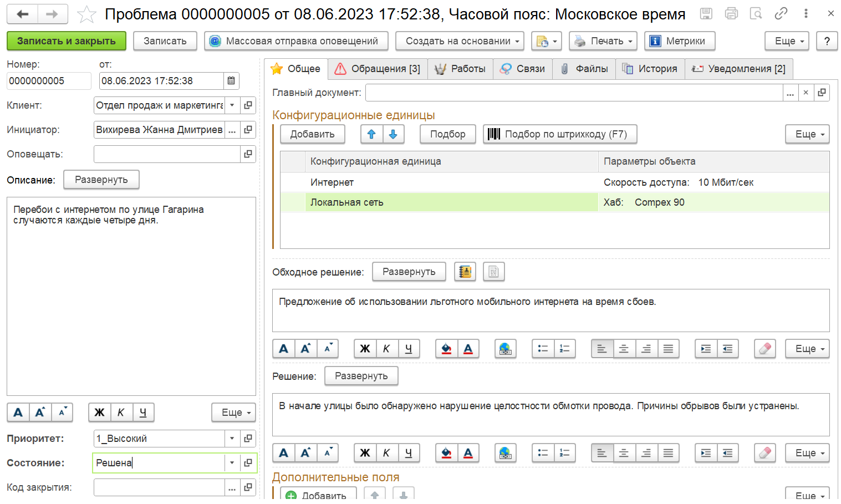Click the Записать и закрыть button
The width and height of the screenshot is (841, 504).
click(x=66, y=41)
